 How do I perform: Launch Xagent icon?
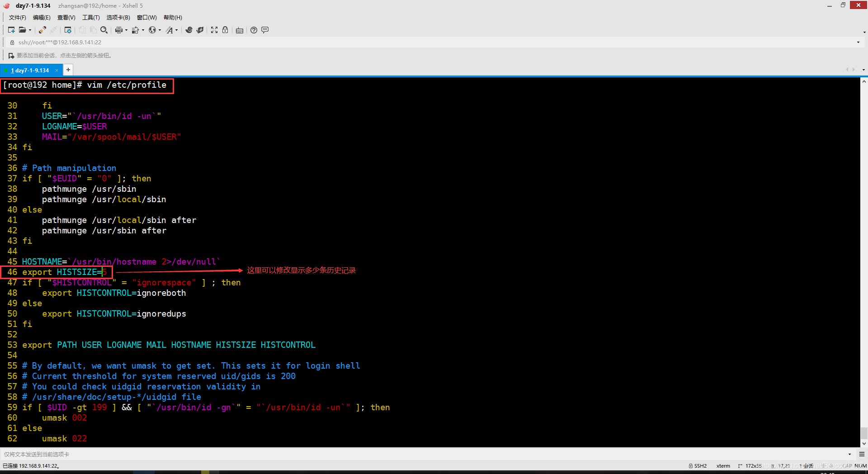click(x=200, y=30)
